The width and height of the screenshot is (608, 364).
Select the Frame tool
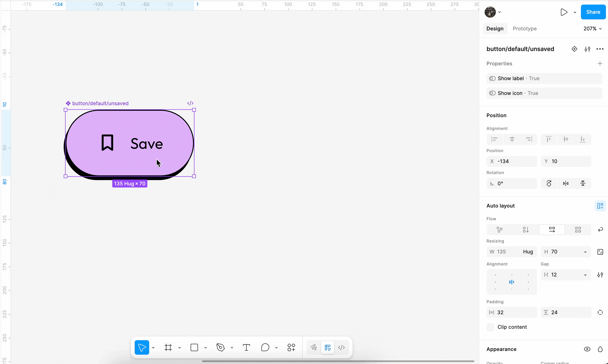pyautogui.click(x=168, y=347)
